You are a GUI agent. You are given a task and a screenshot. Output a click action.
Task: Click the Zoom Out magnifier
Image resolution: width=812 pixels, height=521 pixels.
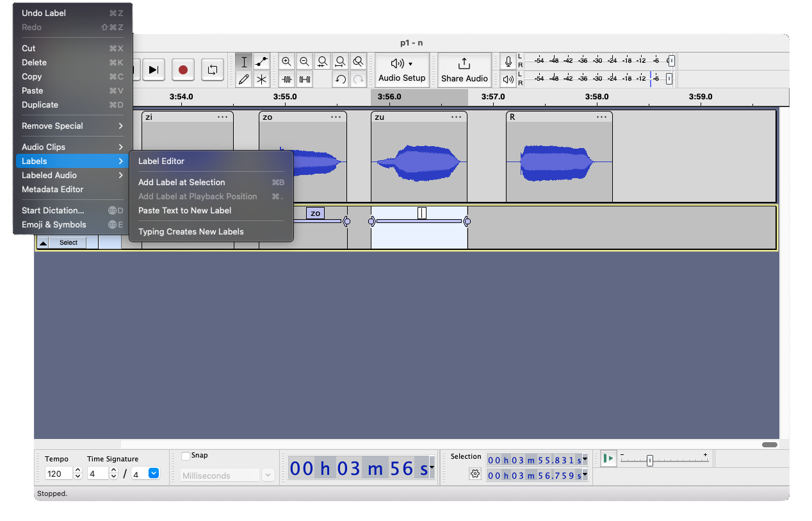pyautogui.click(x=305, y=62)
